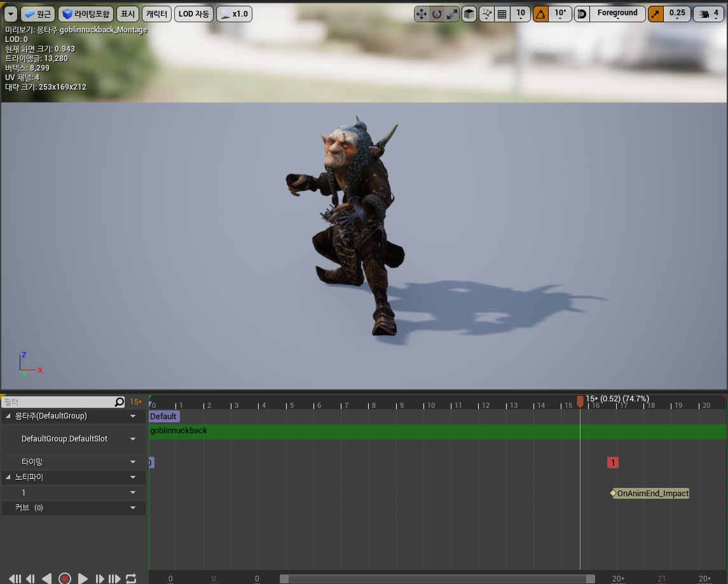Screen dimensions: 728x584
Task: Select the Default montage section
Action: tap(163, 416)
